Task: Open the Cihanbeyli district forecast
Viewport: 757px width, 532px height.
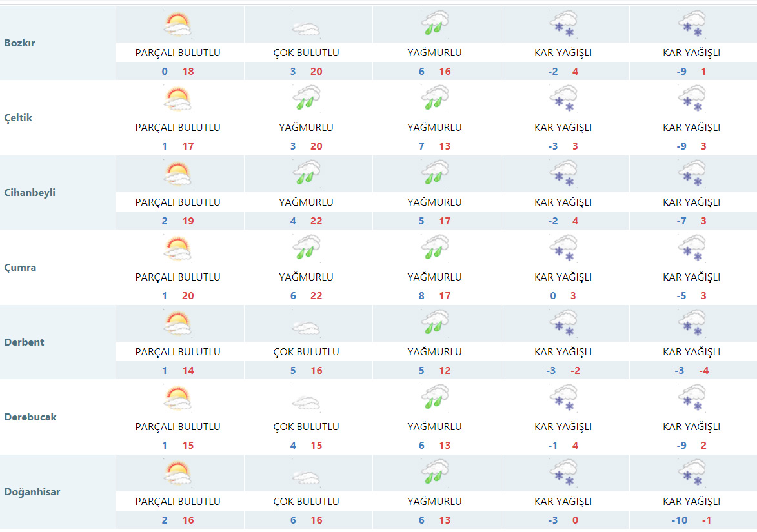Action: coord(30,193)
